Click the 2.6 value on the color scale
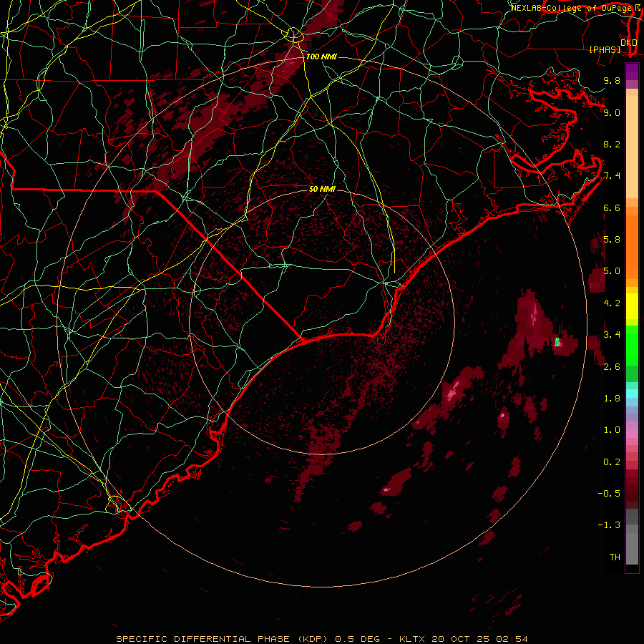This screenshot has width=644, height=644. pos(612,367)
